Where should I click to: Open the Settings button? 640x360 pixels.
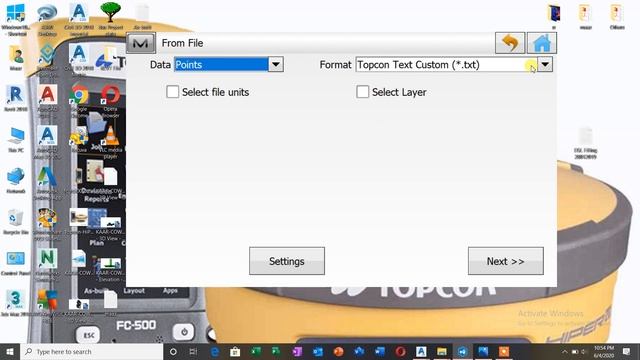(287, 261)
